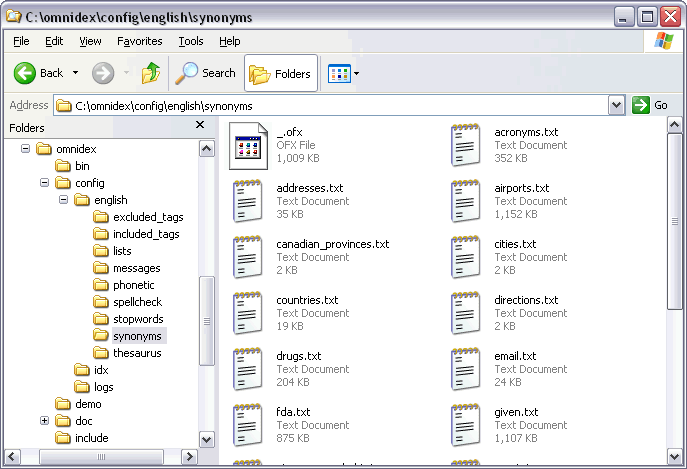Open the Views icon menu
Screen dimensions: 687x469
(339, 73)
